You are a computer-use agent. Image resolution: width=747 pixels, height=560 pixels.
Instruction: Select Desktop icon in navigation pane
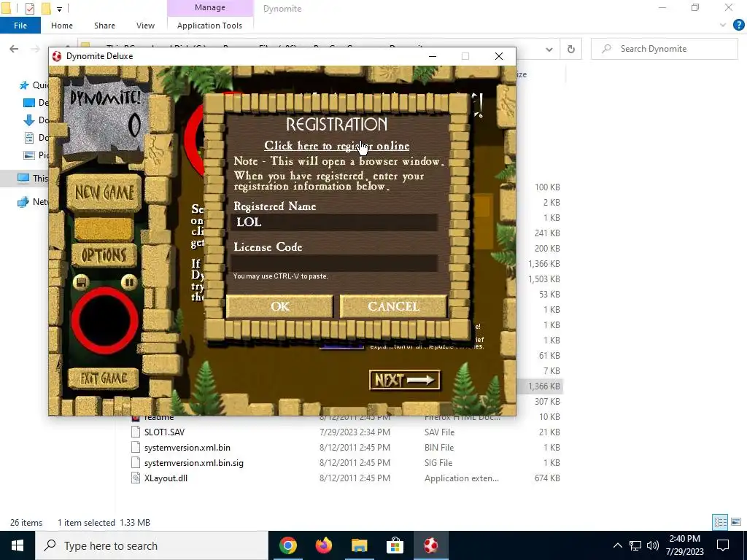click(x=29, y=102)
